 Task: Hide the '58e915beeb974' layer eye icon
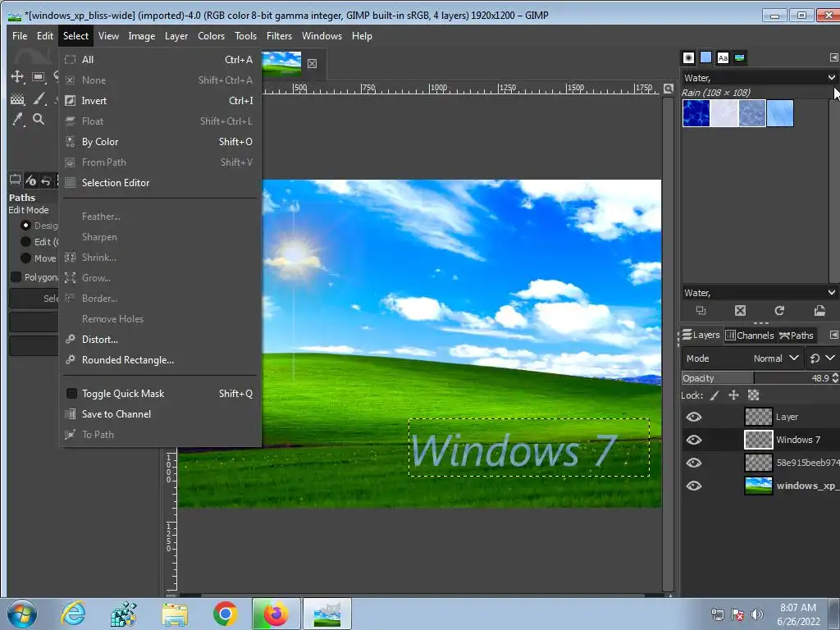[694, 463]
